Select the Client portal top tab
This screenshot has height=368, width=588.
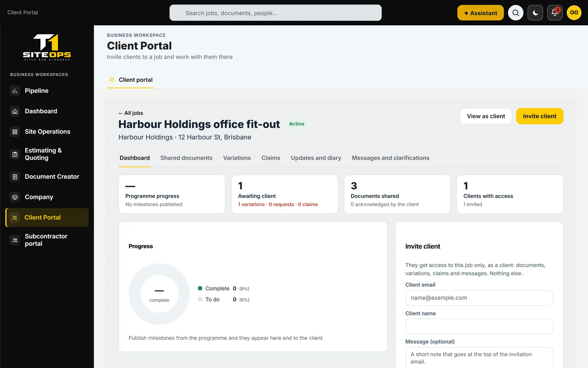[130, 80]
